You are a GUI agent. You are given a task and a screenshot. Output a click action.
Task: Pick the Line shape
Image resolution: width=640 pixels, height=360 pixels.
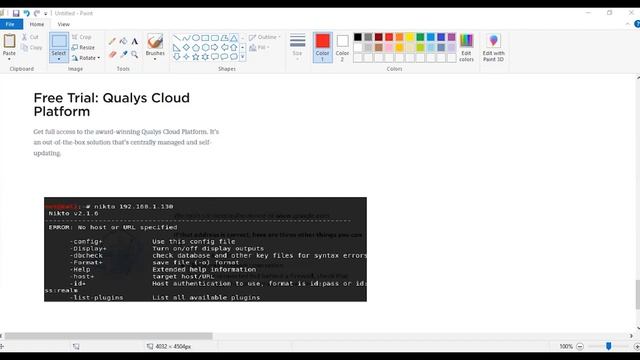coord(177,38)
